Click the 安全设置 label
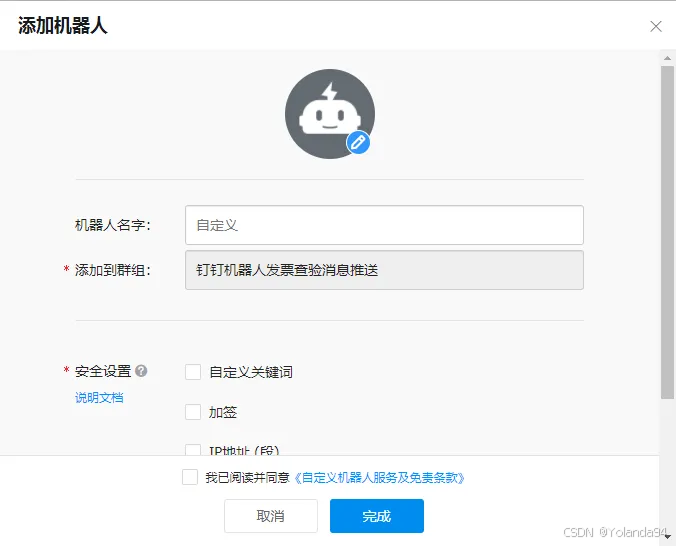 tap(103, 371)
